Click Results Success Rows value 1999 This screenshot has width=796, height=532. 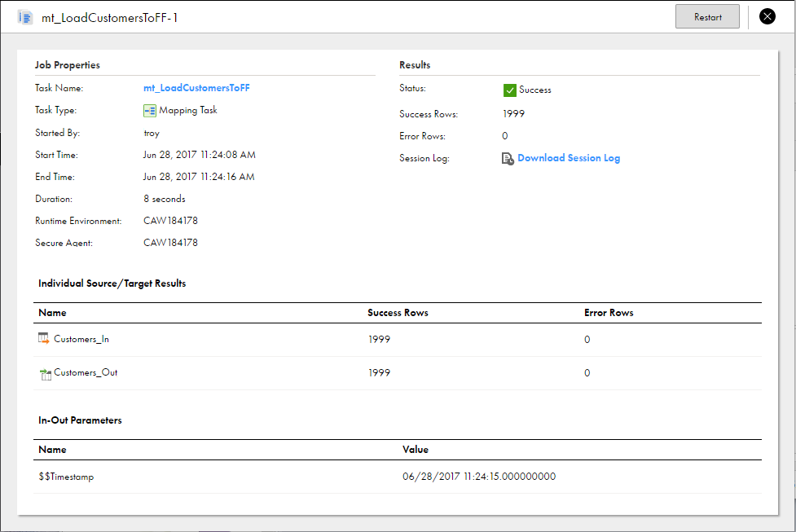(513, 114)
